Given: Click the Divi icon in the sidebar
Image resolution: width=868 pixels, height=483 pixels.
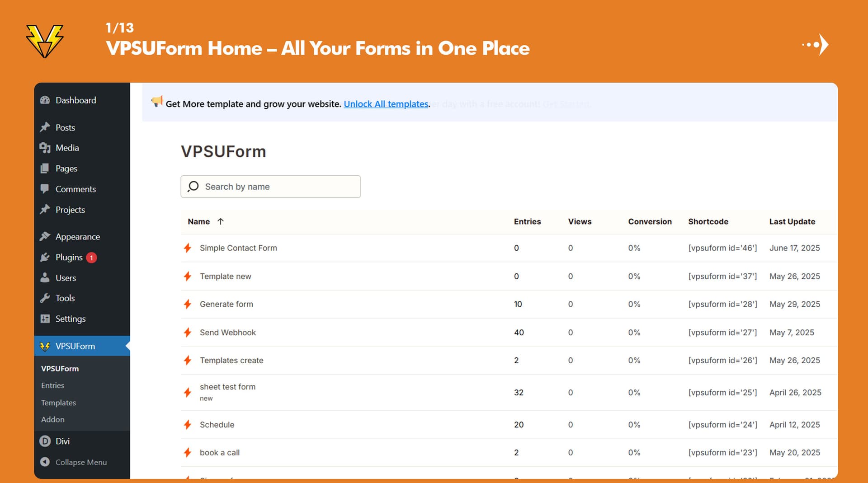Looking at the screenshot, I should click(x=46, y=441).
